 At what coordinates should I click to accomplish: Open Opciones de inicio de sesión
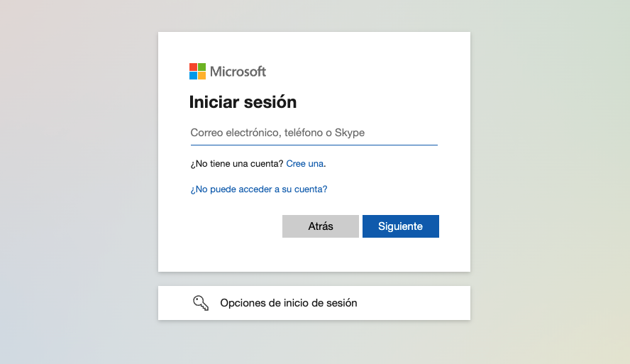314,303
